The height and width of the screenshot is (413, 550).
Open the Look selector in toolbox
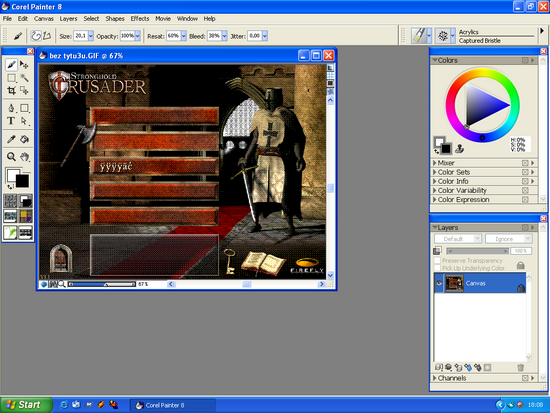tap(10, 232)
